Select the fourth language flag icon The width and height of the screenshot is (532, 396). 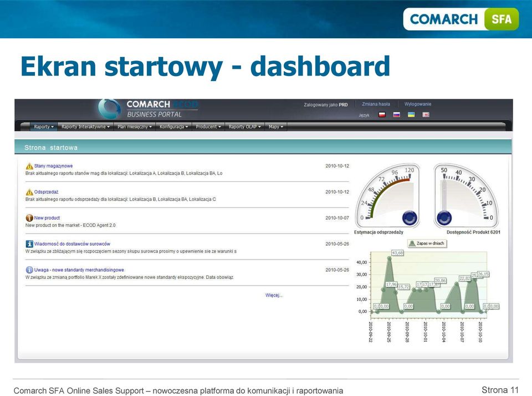coord(426,115)
